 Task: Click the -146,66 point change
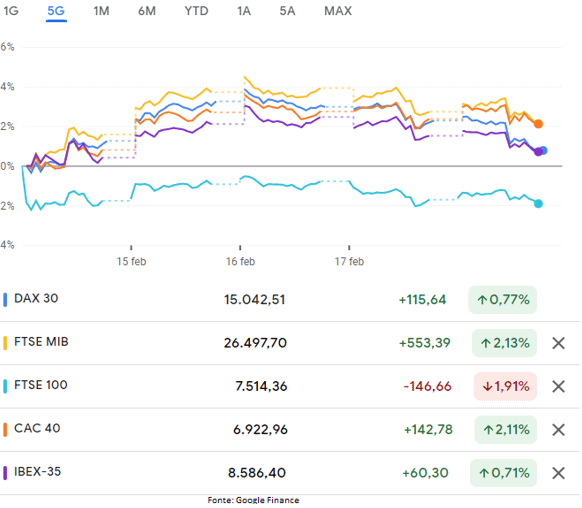(x=428, y=387)
